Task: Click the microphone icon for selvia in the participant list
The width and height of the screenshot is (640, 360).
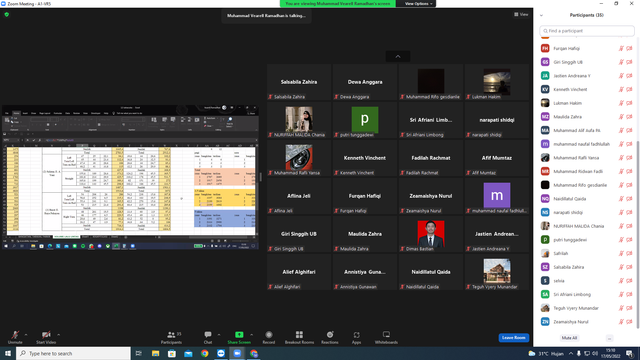Action: (x=621, y=281)
